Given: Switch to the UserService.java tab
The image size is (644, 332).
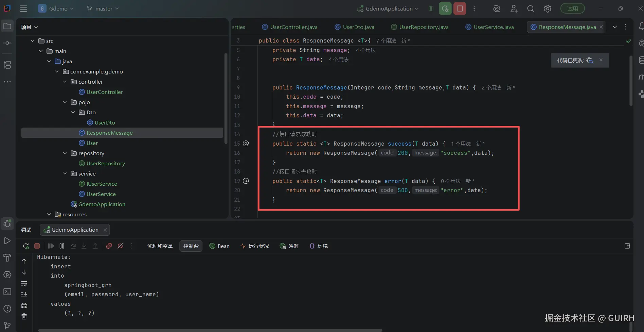Looking at the screenshot, I should click(489, 27).
